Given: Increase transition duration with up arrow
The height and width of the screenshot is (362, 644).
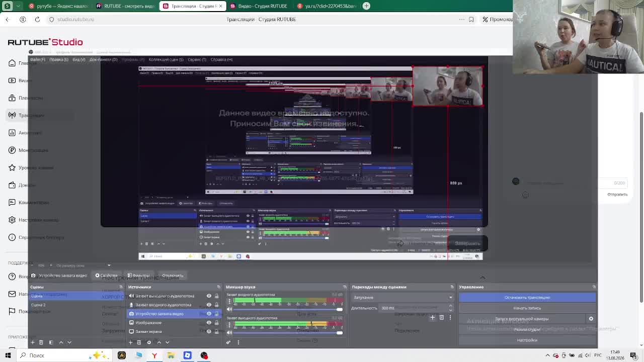Looking at the screenshot, I should tap(450, 306).
